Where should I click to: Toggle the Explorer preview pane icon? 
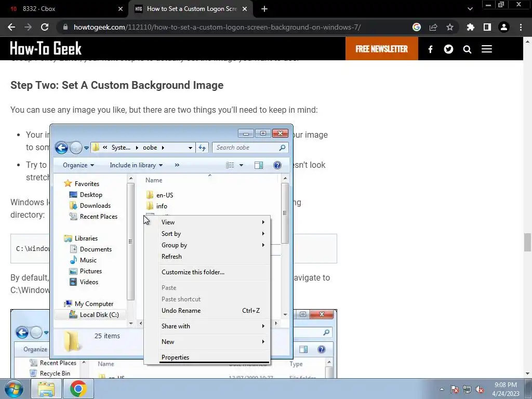click(259, 165)
